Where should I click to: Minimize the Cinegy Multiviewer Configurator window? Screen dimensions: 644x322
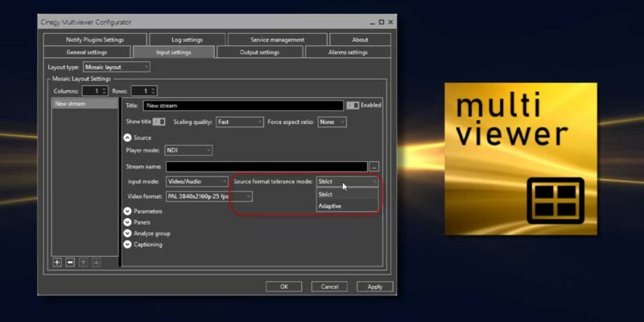[372, 23]
